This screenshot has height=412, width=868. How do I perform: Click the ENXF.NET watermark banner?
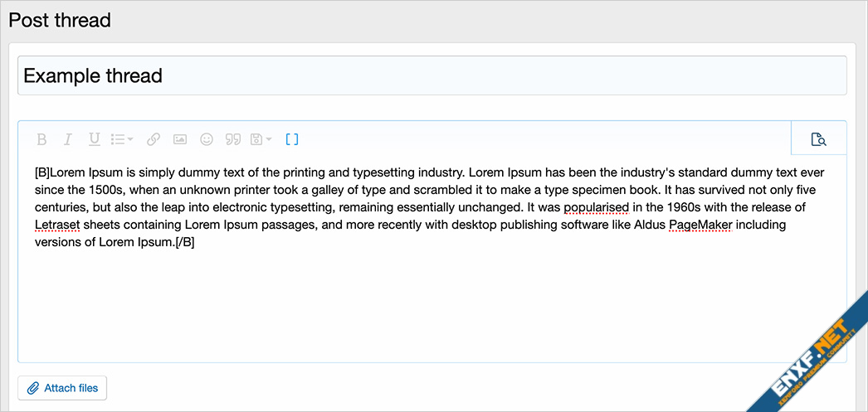pos(812,356)
